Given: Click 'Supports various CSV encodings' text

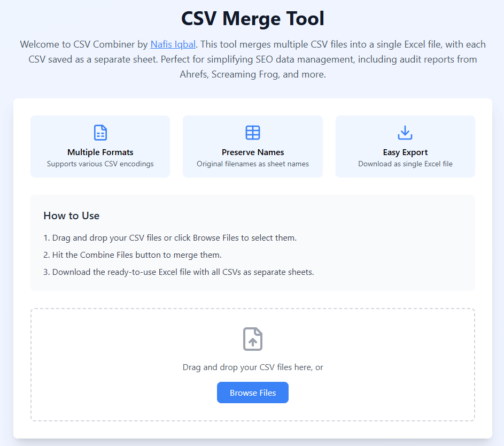Looking at the screenshot, I should click(100, 164).
